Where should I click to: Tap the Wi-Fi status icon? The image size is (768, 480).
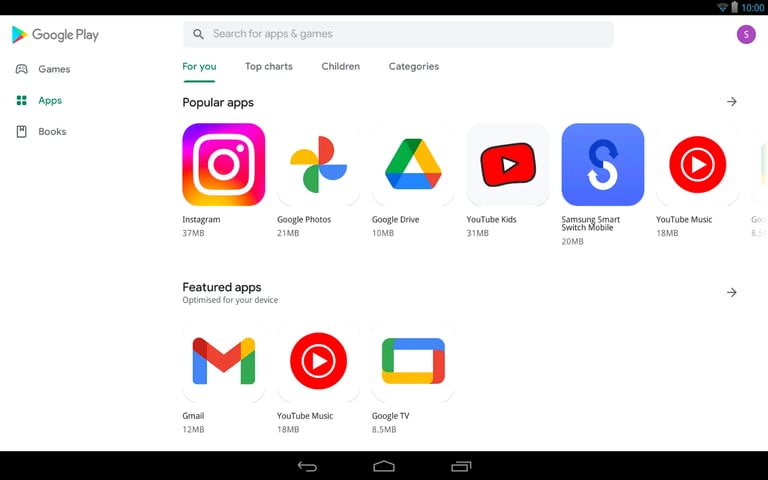pos(722,7)
